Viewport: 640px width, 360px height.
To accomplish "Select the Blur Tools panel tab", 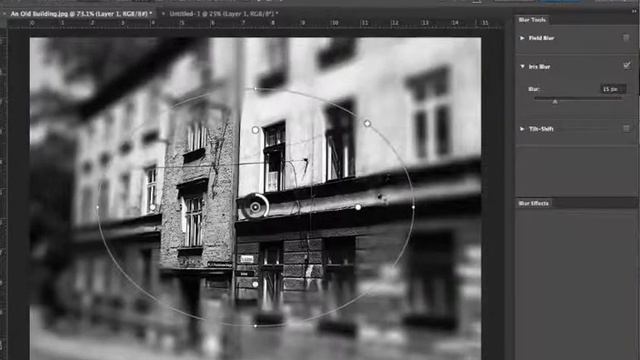I will click(x=532, y=20).
